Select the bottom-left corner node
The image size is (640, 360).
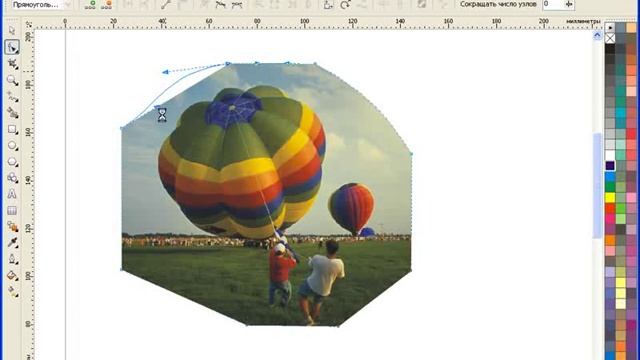122,270
